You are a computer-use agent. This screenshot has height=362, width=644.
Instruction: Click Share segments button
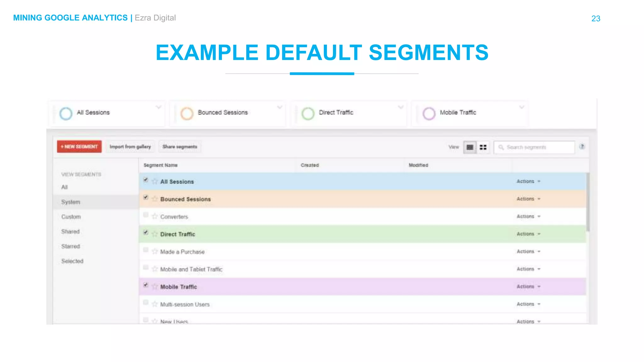(x=180, y=147)
